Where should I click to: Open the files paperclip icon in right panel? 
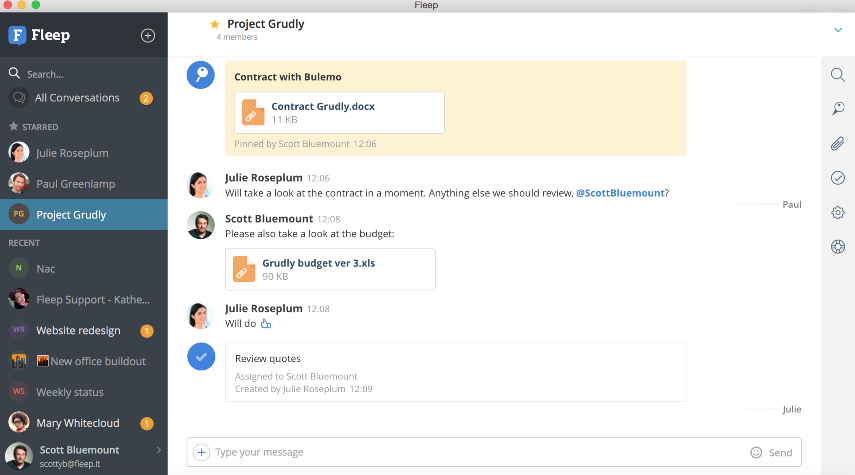838,143
